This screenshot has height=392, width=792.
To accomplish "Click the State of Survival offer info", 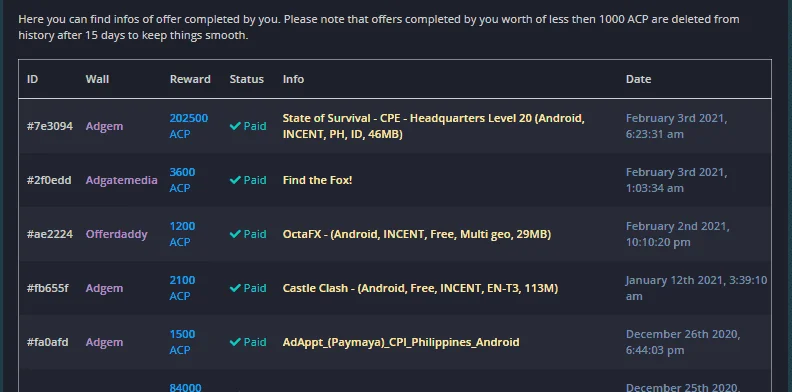I will 433,126.
